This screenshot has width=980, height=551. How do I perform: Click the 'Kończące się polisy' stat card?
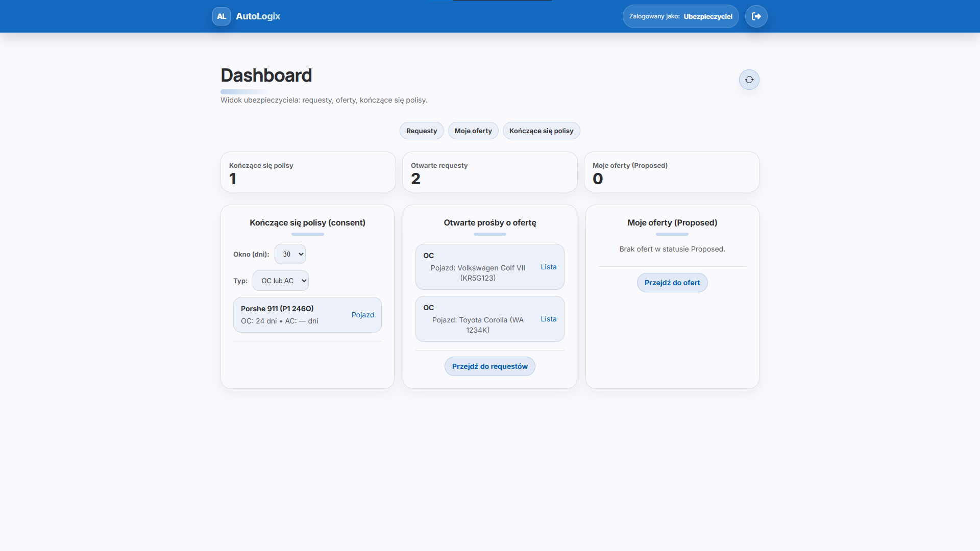pos(308,172)
